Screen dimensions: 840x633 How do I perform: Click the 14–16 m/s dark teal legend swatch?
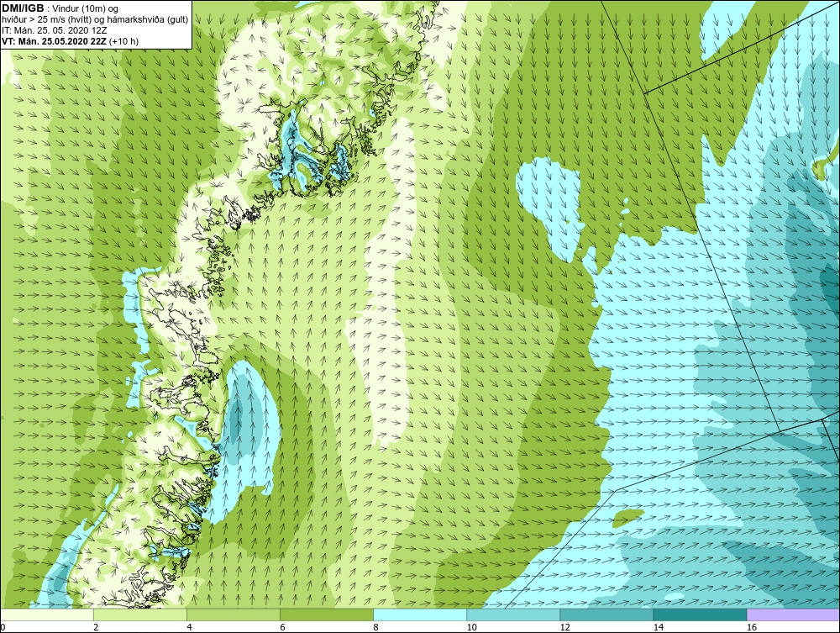[700, 615]
